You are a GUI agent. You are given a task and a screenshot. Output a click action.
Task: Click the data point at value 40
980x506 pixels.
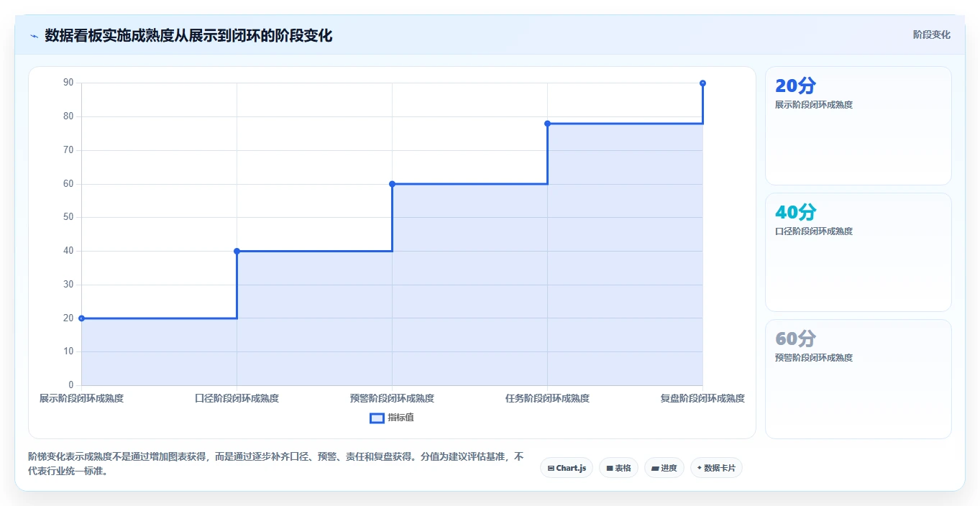(x=237, y=251)
